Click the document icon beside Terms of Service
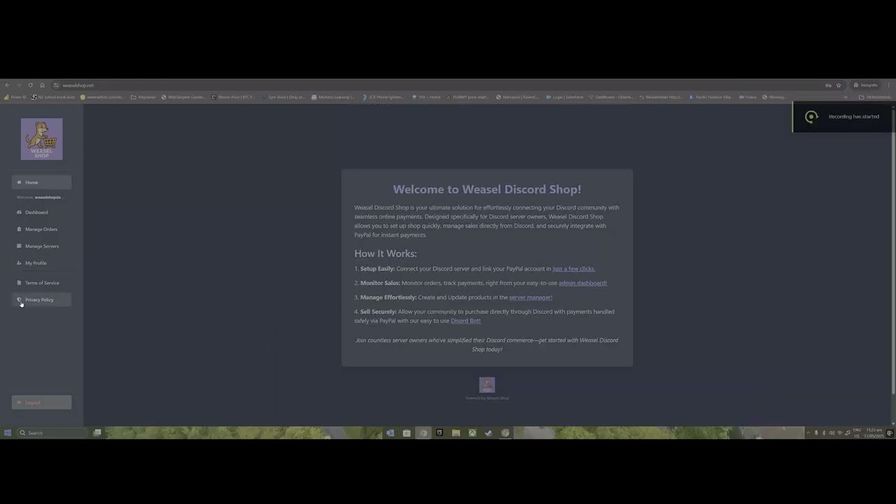The image size is (896, 504). 19,283
